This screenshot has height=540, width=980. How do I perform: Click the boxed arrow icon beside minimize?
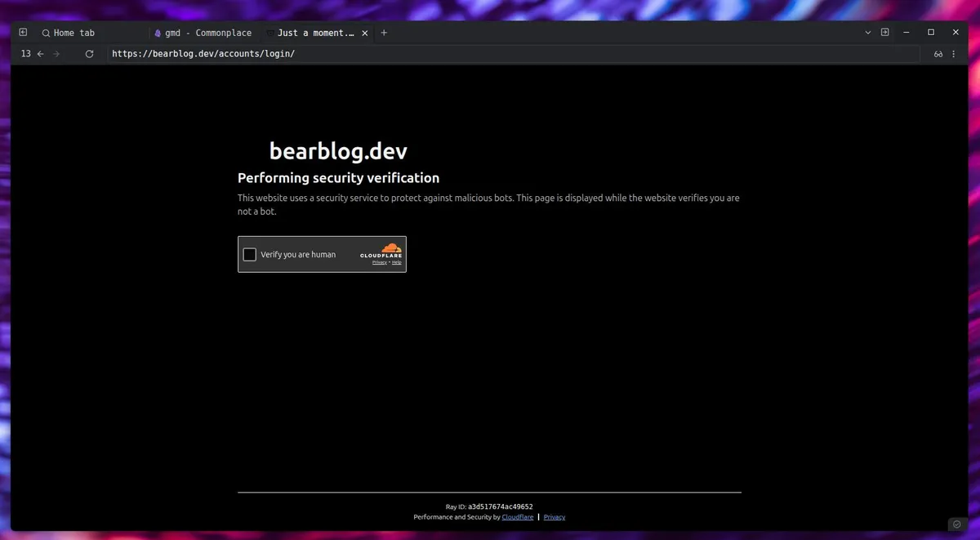tap(884, 33)
